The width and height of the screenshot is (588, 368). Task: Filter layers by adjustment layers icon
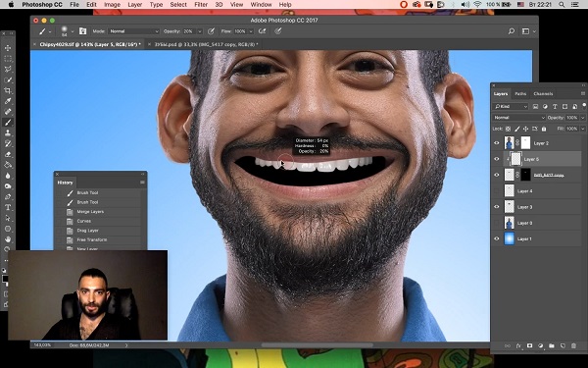[545, 107]
